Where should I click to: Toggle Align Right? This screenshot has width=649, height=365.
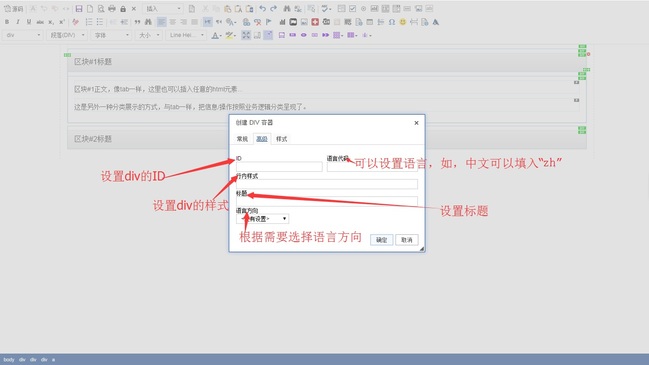coord(183,22)
